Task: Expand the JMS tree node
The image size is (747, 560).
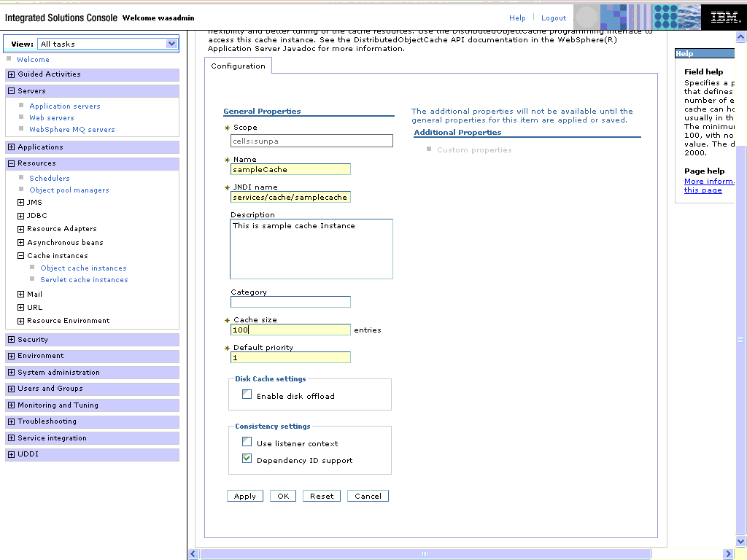Action: (20, 203)
